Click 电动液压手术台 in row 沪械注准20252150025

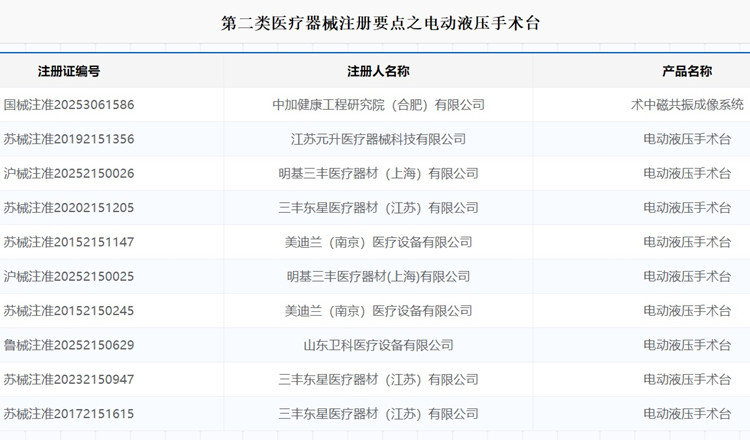(687, 276)
